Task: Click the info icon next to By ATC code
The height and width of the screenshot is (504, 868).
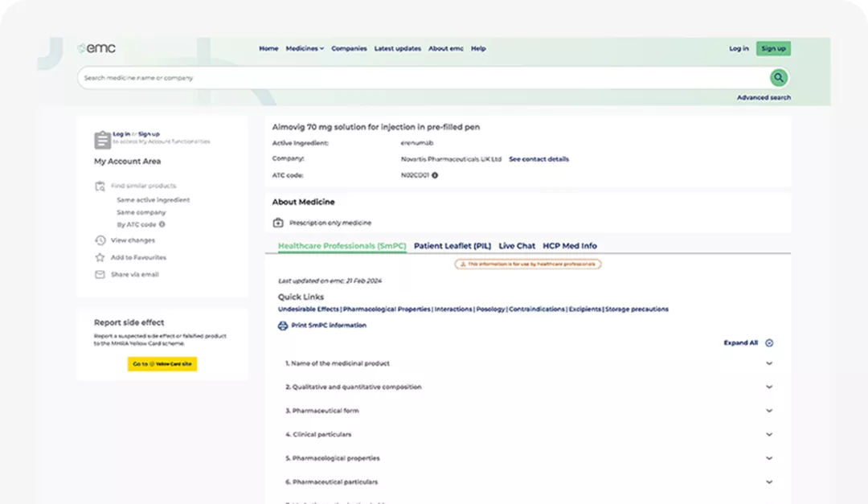Action: coord(161,224)
